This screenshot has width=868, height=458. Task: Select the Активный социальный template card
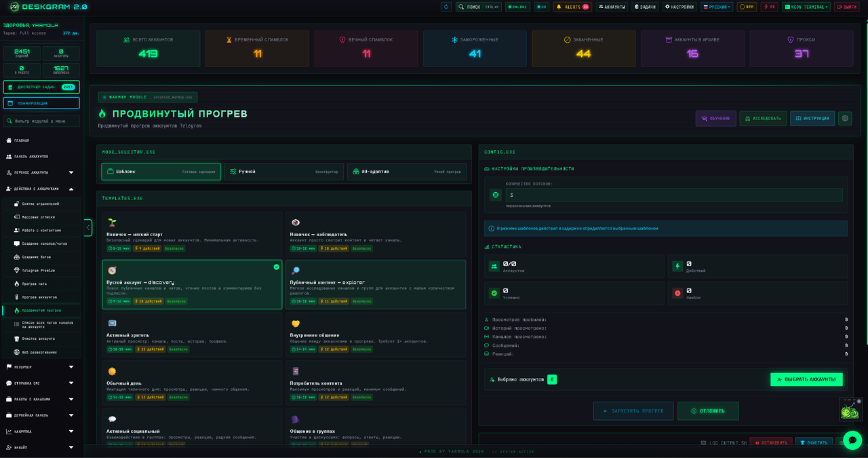[192, 427]
